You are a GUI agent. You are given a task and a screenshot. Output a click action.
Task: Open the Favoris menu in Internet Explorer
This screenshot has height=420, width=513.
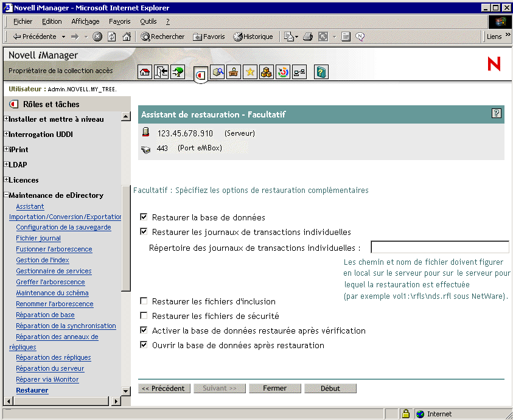119,21
